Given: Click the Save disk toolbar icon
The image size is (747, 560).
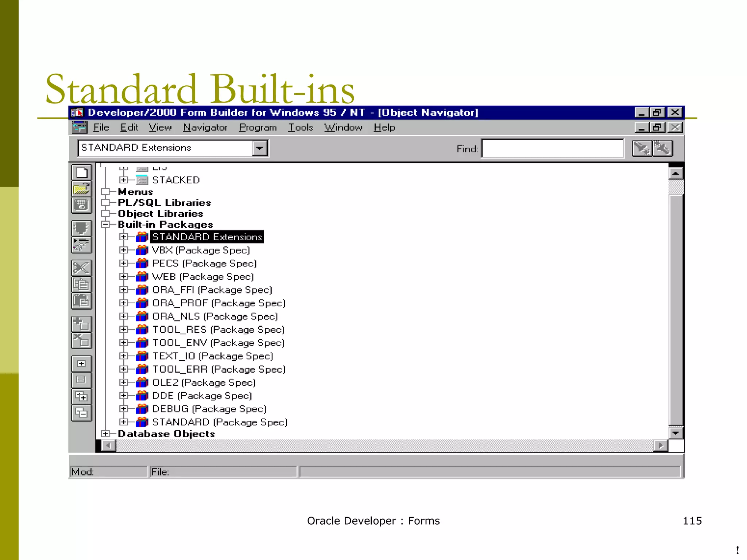Looking at the screenshot, I should click(81, 205).
